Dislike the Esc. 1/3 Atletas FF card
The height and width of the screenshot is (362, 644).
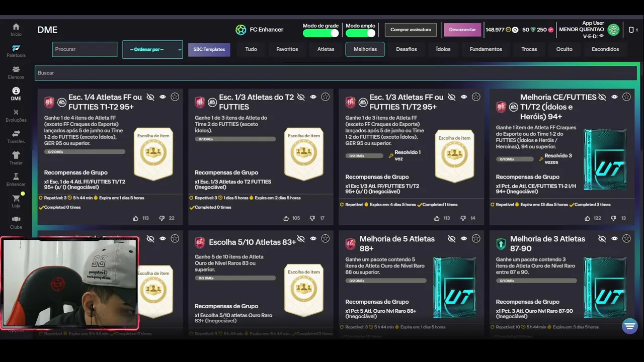point(463,218)
